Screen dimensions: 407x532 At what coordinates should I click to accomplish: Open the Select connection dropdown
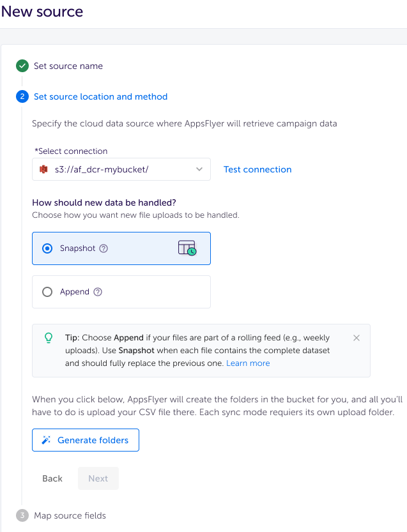pos(121,169)
